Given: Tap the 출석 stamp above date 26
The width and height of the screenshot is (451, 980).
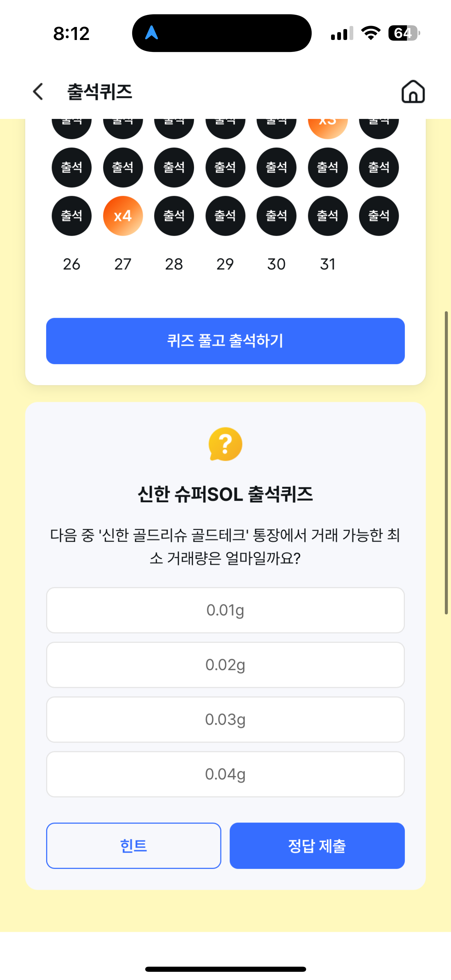Looking at the screenshot, I should (71, 216).
